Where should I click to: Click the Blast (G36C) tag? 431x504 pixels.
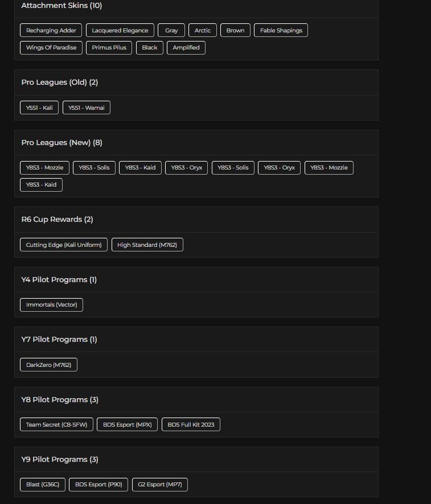pyautogui.click(x=42, y=485)
